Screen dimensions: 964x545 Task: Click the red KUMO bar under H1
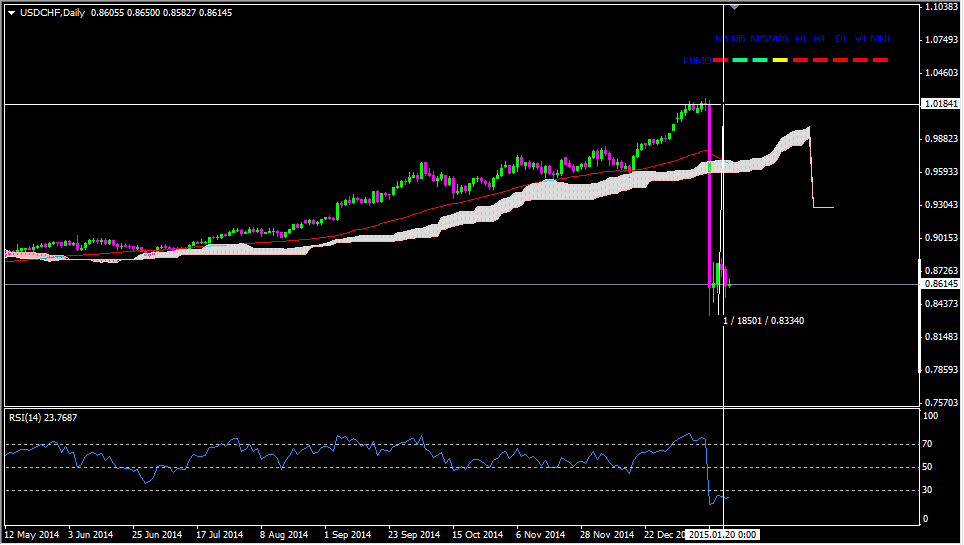coord(800,60)
